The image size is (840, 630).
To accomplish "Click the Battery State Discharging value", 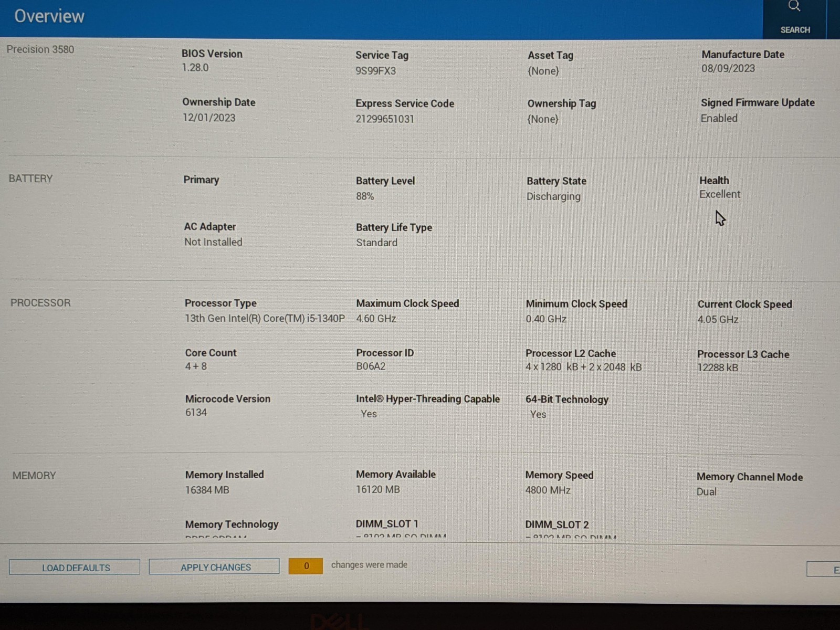I will point(553,196).
